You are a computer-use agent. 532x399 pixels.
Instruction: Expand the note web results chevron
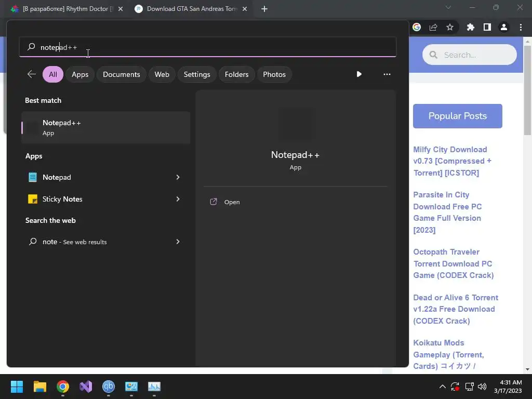point(178,242)
